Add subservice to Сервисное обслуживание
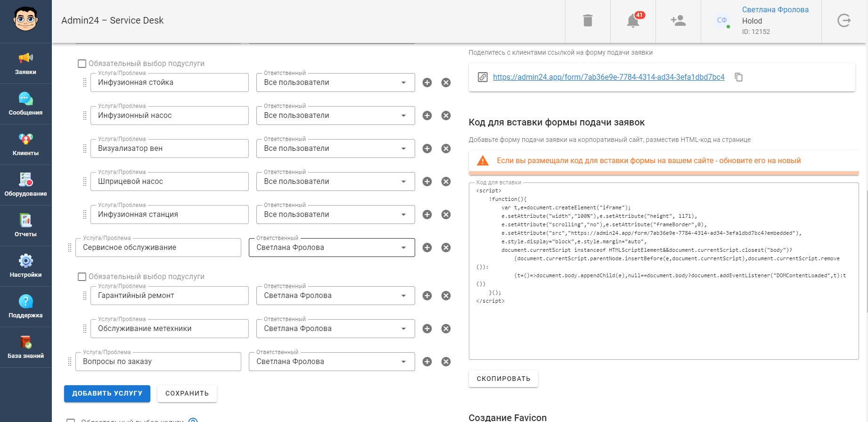The image size is (868, 422). [427, 248]
